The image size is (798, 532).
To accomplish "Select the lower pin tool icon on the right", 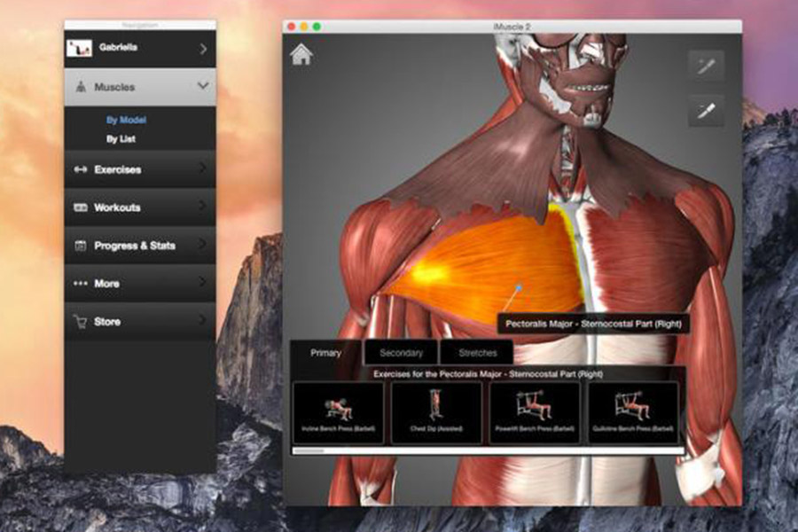I will tap(706, 111).
